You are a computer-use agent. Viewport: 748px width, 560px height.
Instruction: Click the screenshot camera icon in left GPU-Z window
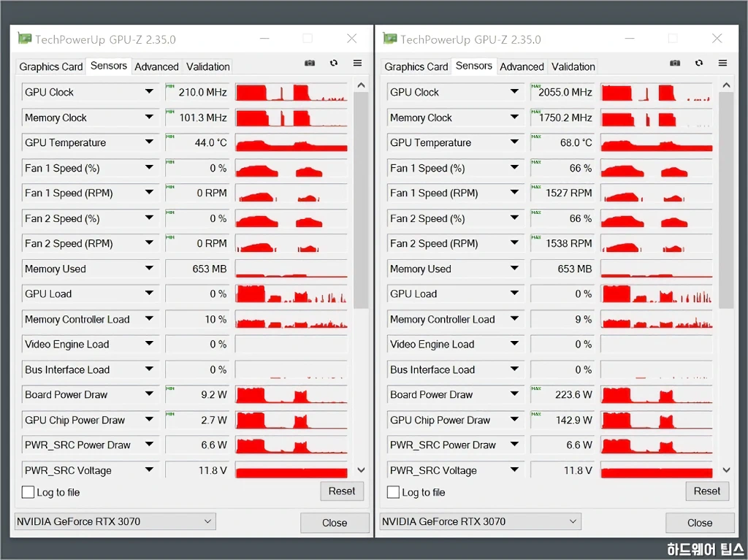click(x=310, y=63)
